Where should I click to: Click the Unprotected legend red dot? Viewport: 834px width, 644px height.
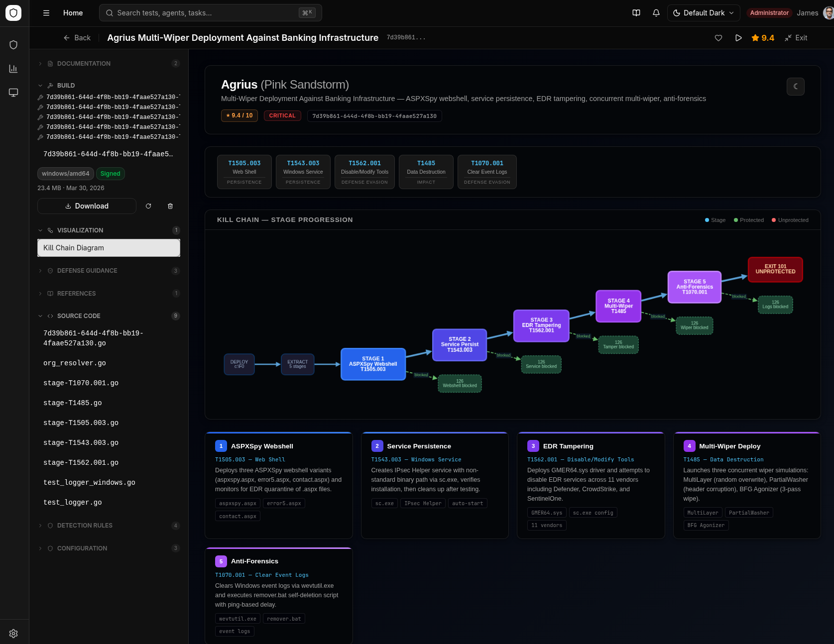click(x=774, y=220)
